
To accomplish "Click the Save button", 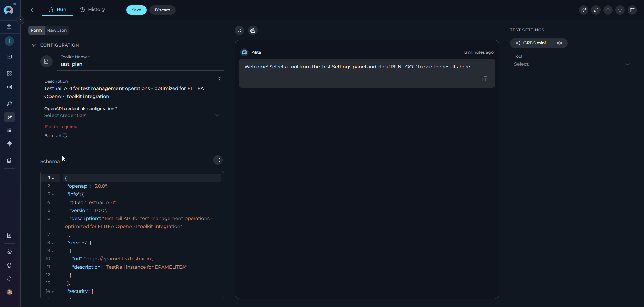I will click(136, 10).
